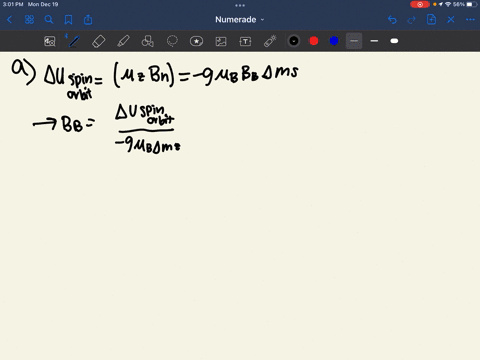Insert an image with the Image tool
480x360 pixels.
point(221,41)
